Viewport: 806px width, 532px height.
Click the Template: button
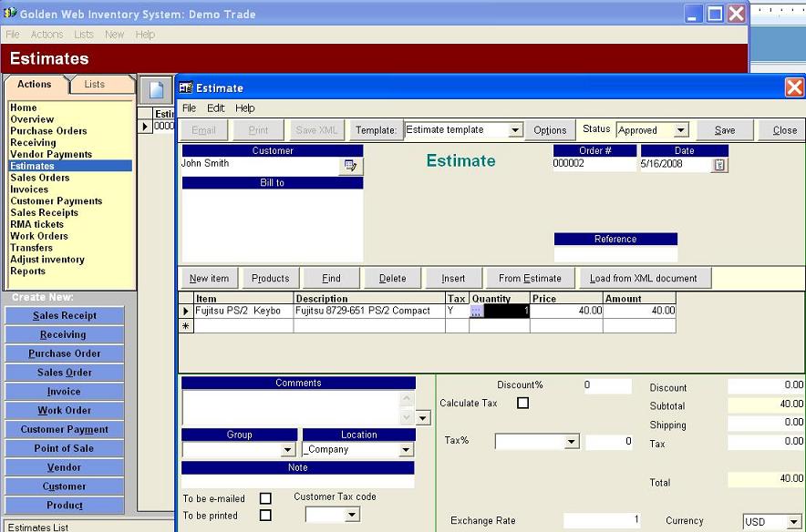click(x=377, y=130)
